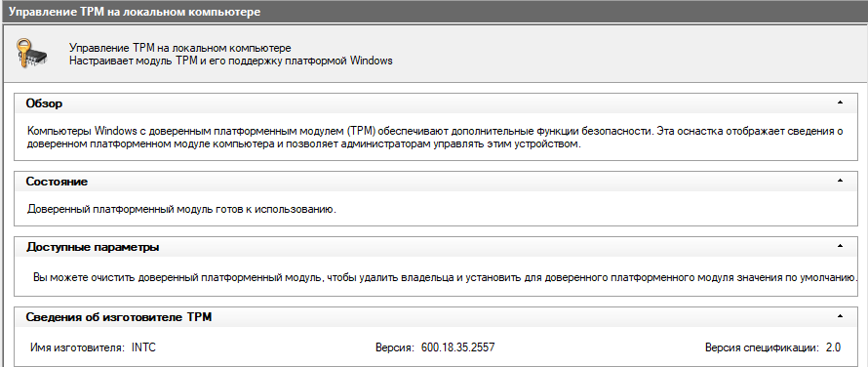Click the Версия спецификации label
Screen dimensions: 868x367
pos(762,348)
